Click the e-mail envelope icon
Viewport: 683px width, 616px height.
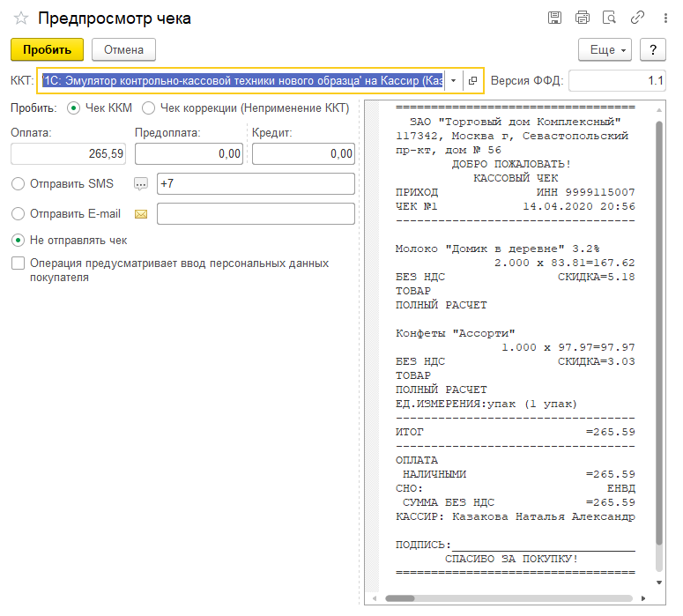141,214
